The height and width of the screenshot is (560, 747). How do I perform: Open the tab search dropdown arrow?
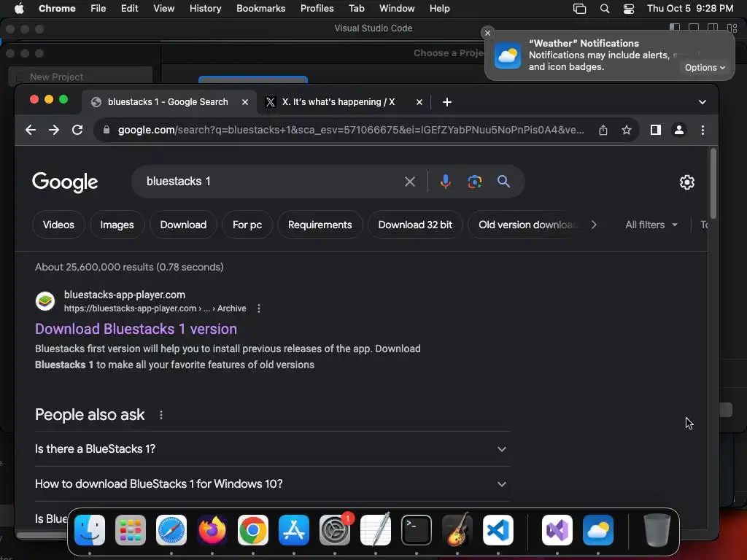click(703, 102)
